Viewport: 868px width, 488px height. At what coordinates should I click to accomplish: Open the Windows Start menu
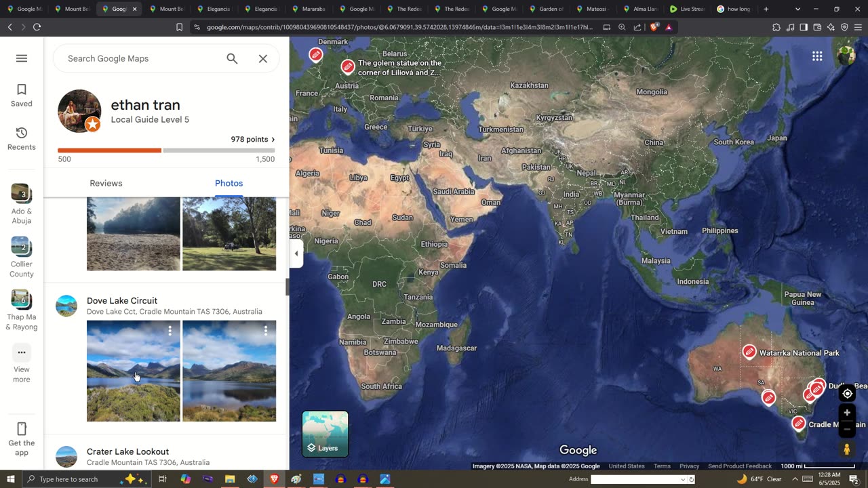[x=10, y=479]
